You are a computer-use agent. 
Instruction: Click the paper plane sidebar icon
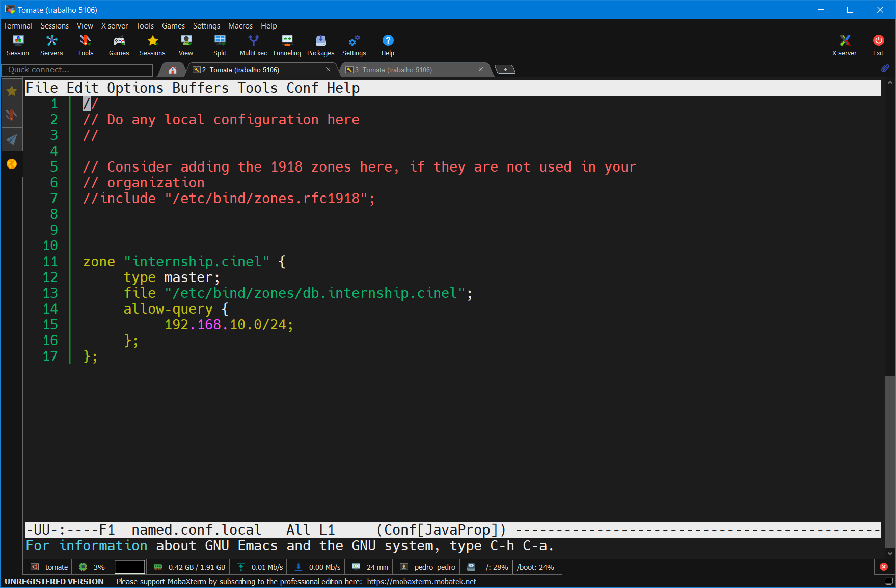[12, 139]
